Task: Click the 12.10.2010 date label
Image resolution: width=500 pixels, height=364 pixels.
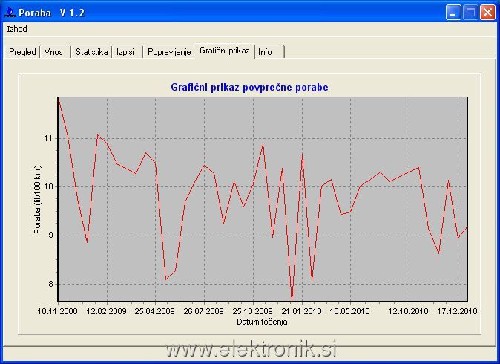Action: 408,311
